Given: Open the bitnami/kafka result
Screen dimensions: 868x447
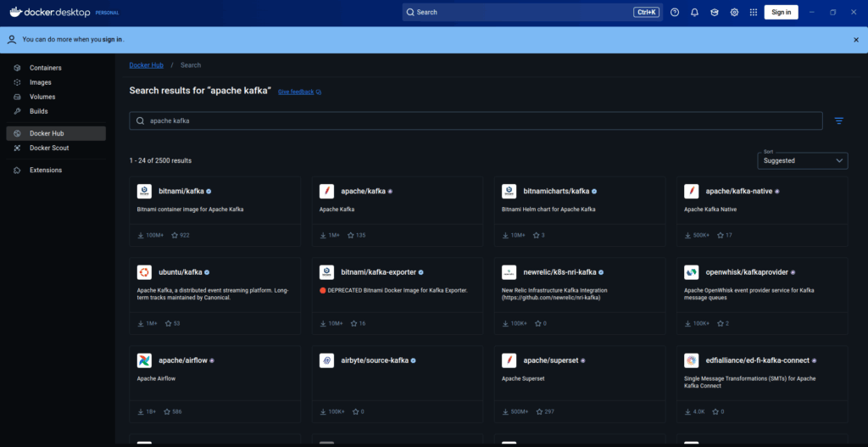Looking at the screenshot, I should (x=214, y=211).
